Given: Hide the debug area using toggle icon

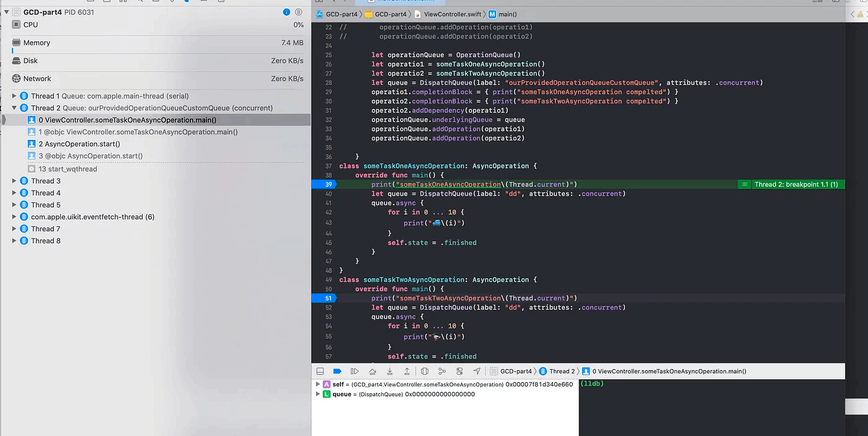Looking at the screenshot, I should pyautogui.click(x=320, y=371).
